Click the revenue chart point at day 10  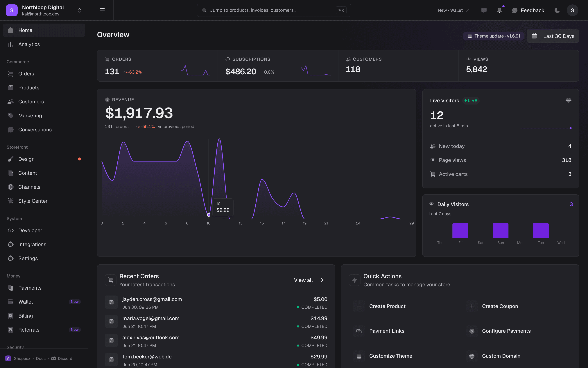209,215
